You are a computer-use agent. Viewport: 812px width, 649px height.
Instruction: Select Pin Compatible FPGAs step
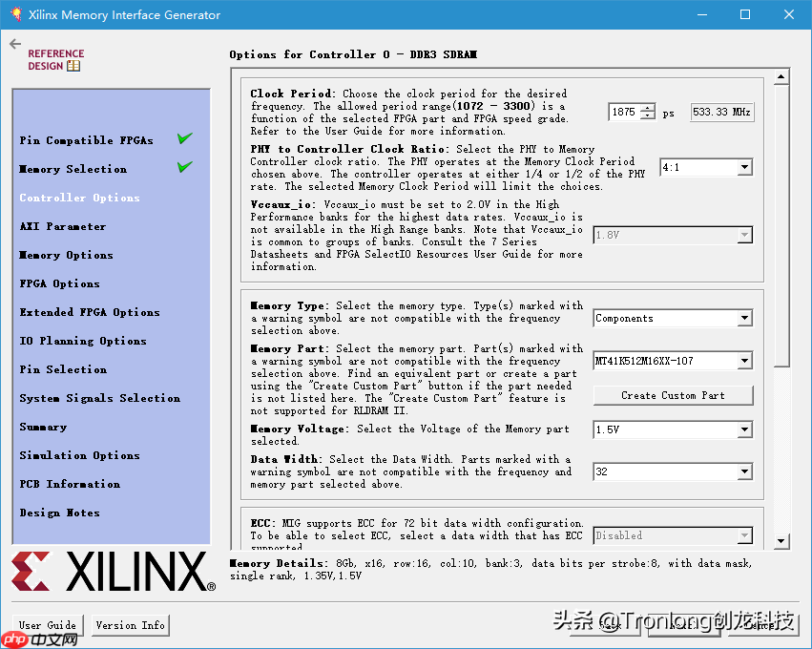click(x=87, y=140)
